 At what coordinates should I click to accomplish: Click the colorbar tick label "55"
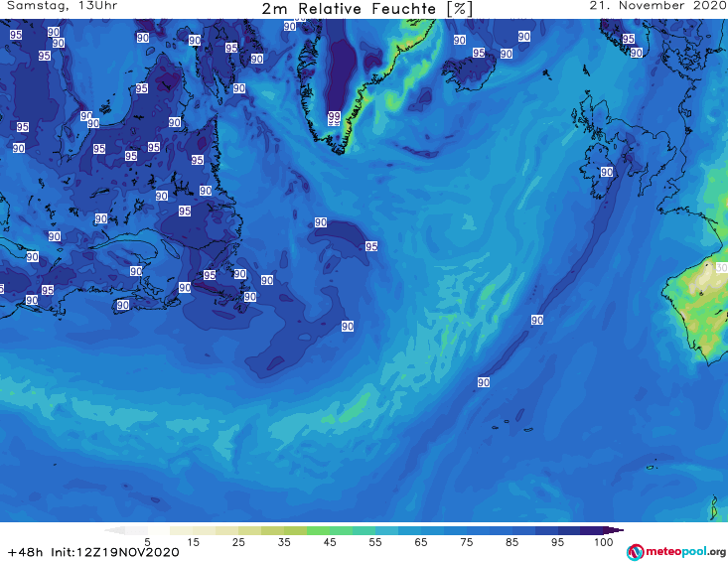tap(375, 542)
